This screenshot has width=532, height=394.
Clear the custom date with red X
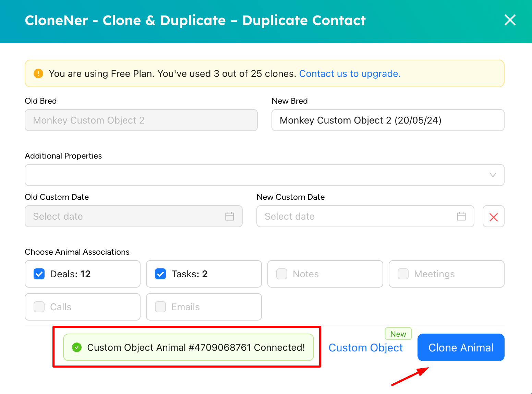click(493, 216)
